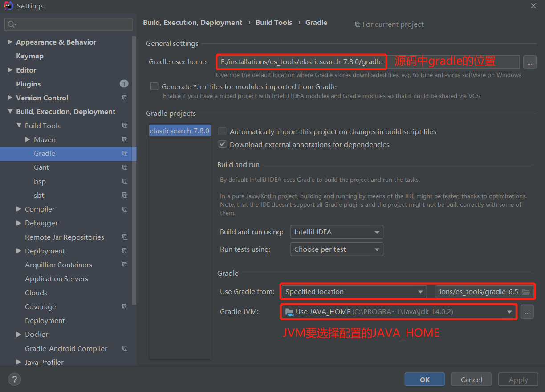Screen dimensions: 545x392
Task: Click the project-level icon beside bsp
Action: pos(125,181)
